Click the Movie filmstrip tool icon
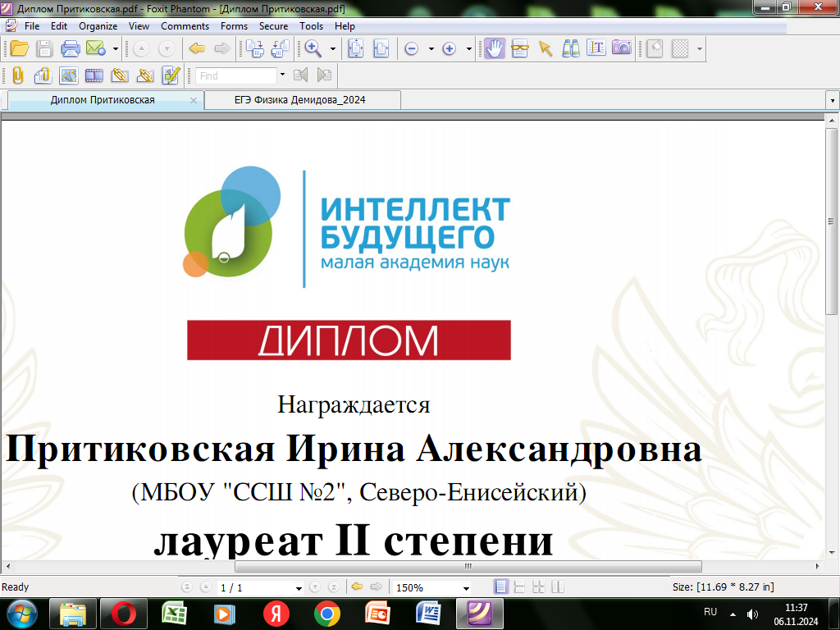Screen dimensions: 840x630 tap(94, 75)
